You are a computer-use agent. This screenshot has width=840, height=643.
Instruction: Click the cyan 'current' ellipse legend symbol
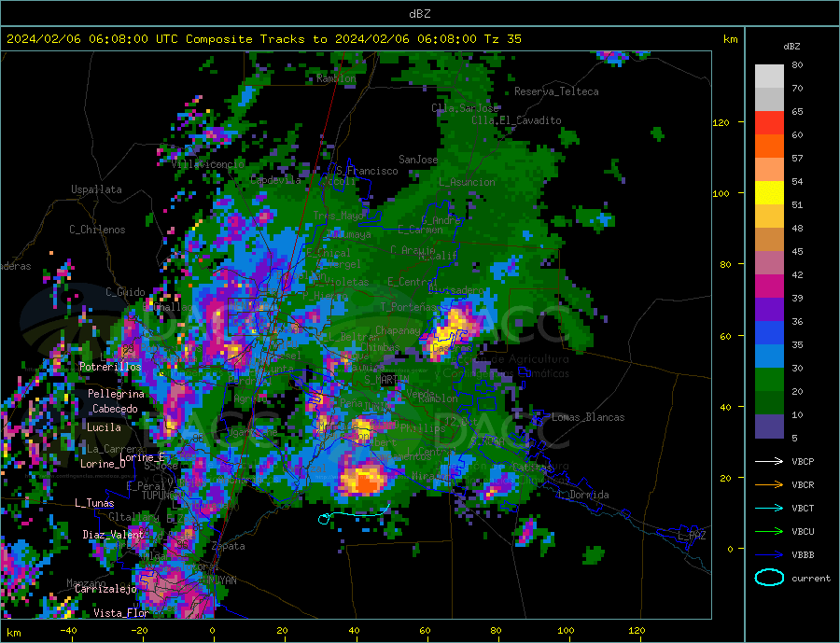coord(769,578)
